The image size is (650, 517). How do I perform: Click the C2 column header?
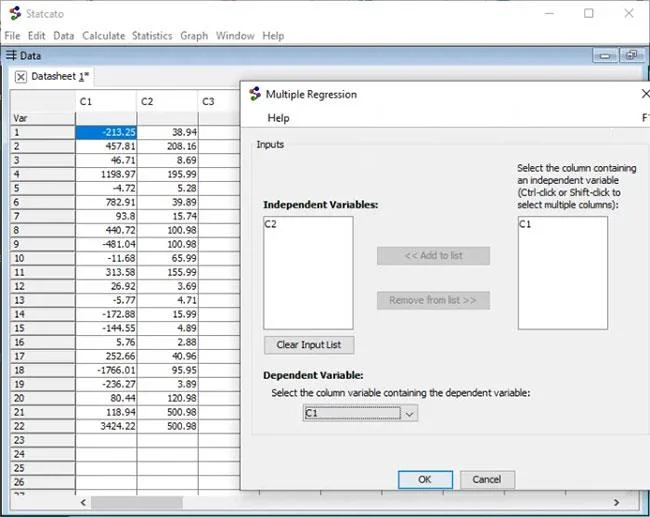[167, 102]
